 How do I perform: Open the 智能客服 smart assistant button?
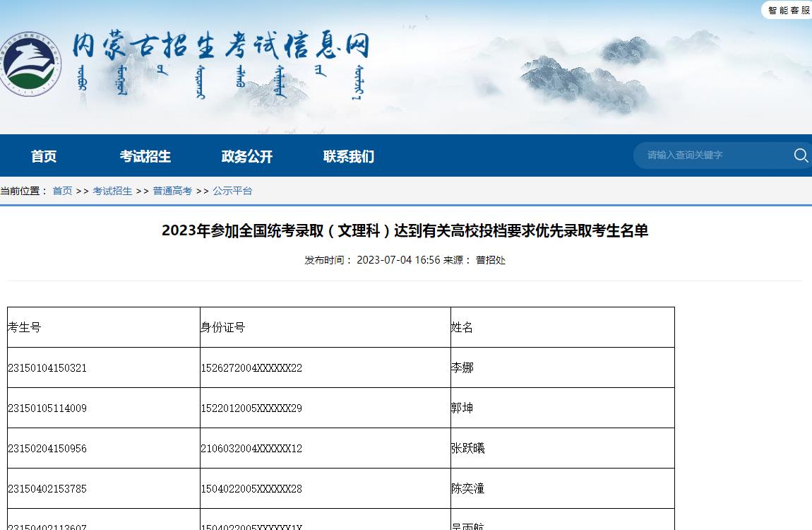tap(788, 11)
